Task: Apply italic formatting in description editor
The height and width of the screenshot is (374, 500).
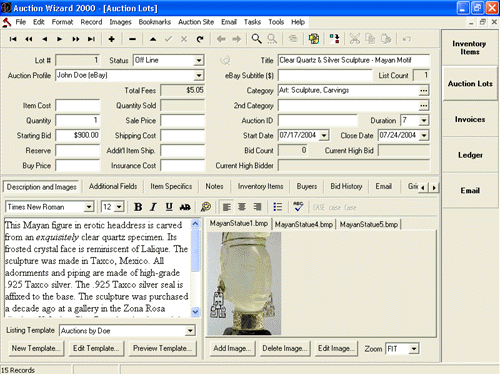Action: click(x=153, y=207)
